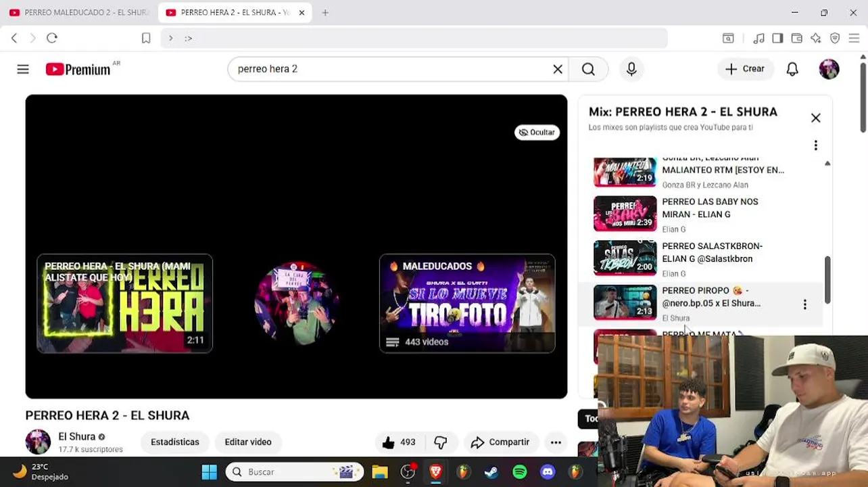Open File Explorer from taskbar
Image resolution: width=868 pixels, height=487 pixels.
379,472
